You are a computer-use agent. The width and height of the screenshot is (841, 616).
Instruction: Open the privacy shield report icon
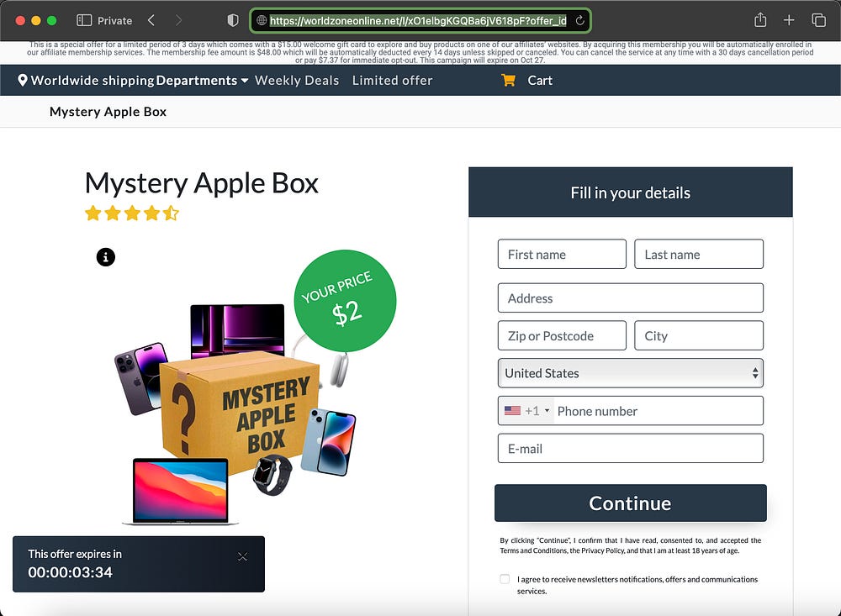[x=233, y=20]
